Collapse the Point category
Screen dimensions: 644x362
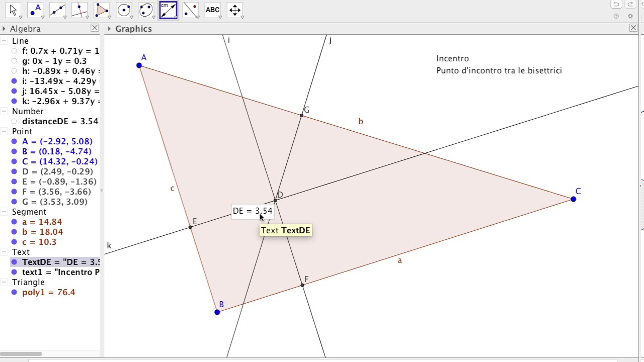click(4, 131)
